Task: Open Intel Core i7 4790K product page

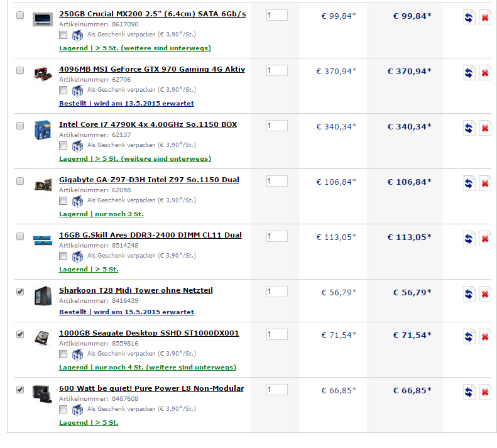Action: [x=148, y=124]
